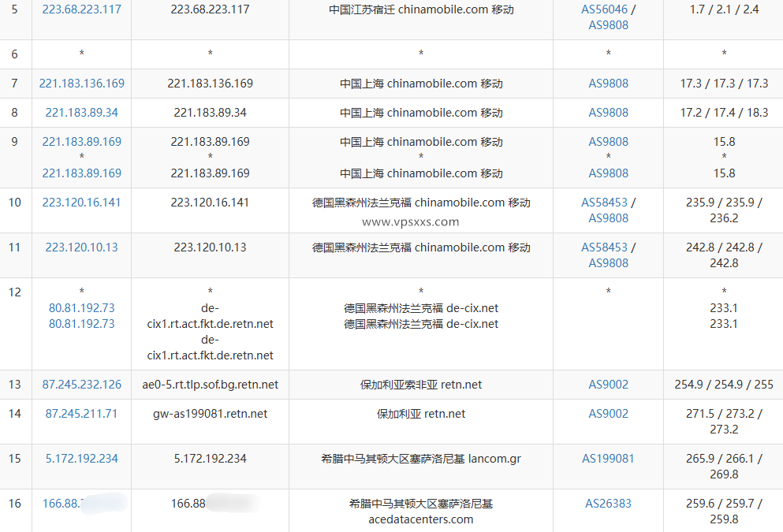Click AS9002 link in hop 14 row
Image resolution: width=783 pixels, height=532 pixels.
[x=608, y=414]
